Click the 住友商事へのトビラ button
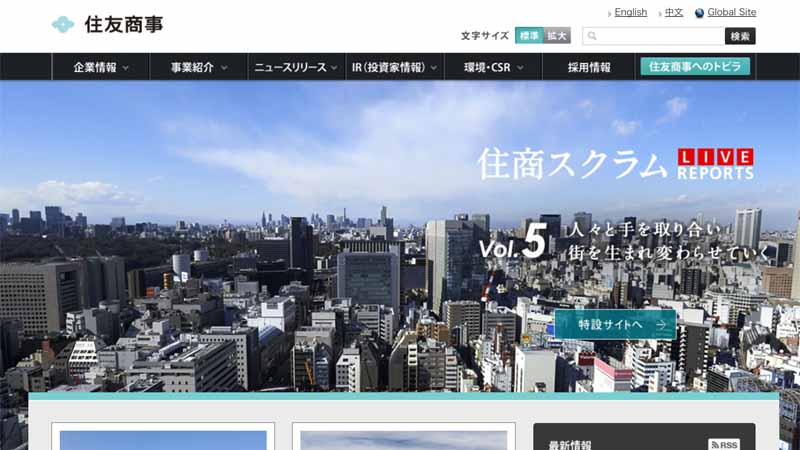800x450 pixels. click(x=695, y=66)
